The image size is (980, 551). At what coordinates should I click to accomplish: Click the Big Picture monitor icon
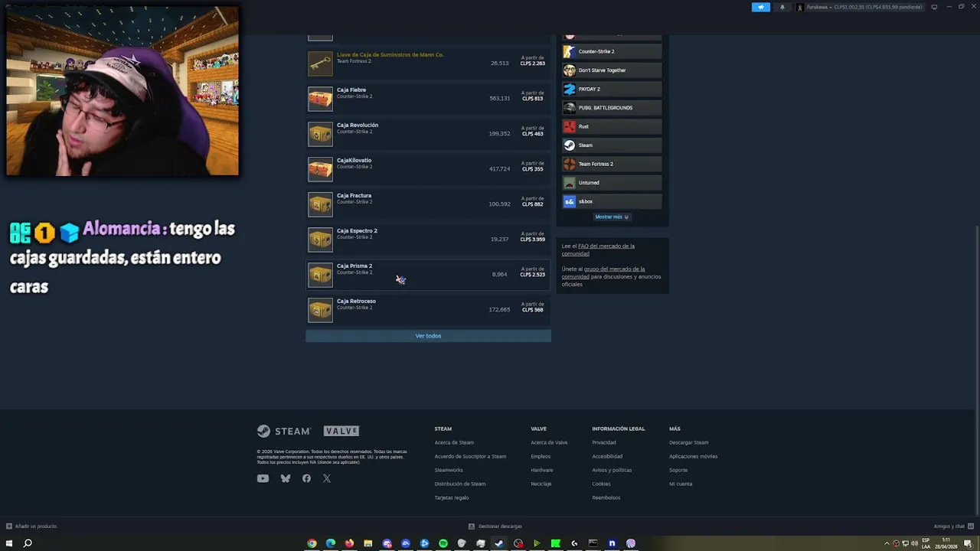934,7
